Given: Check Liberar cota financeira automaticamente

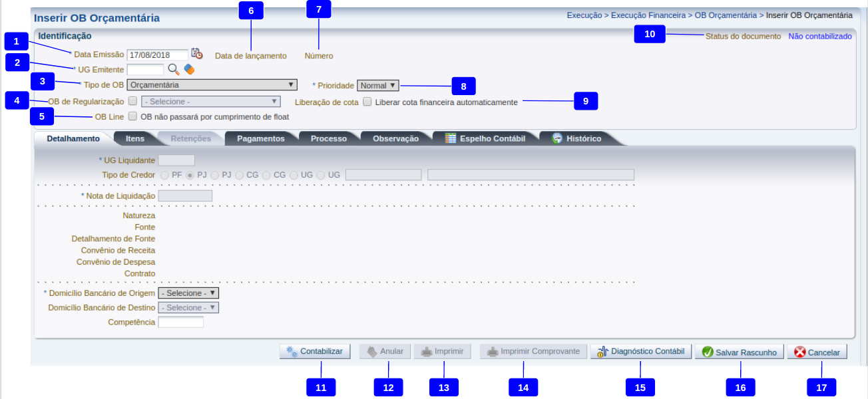Looking at the screenshot, I should (x=367, y=102).
